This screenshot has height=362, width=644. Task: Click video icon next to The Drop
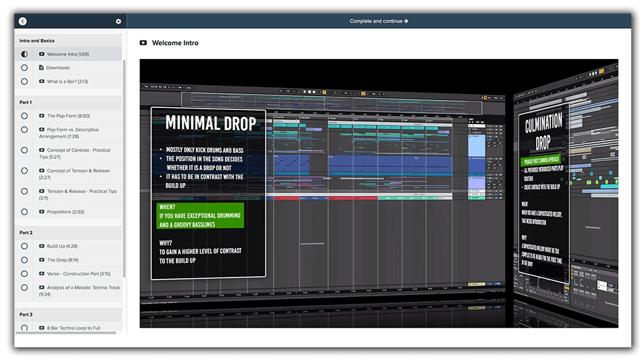pos(42,260)
